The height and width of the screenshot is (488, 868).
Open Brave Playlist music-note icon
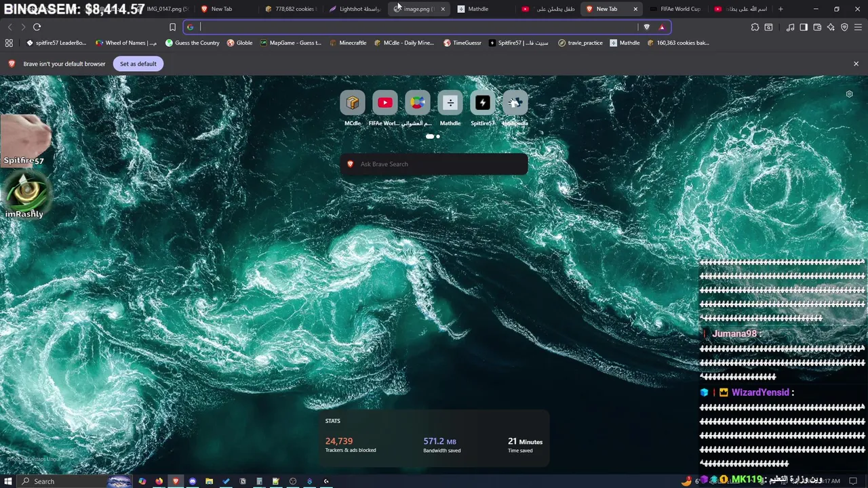coord(790,27)
